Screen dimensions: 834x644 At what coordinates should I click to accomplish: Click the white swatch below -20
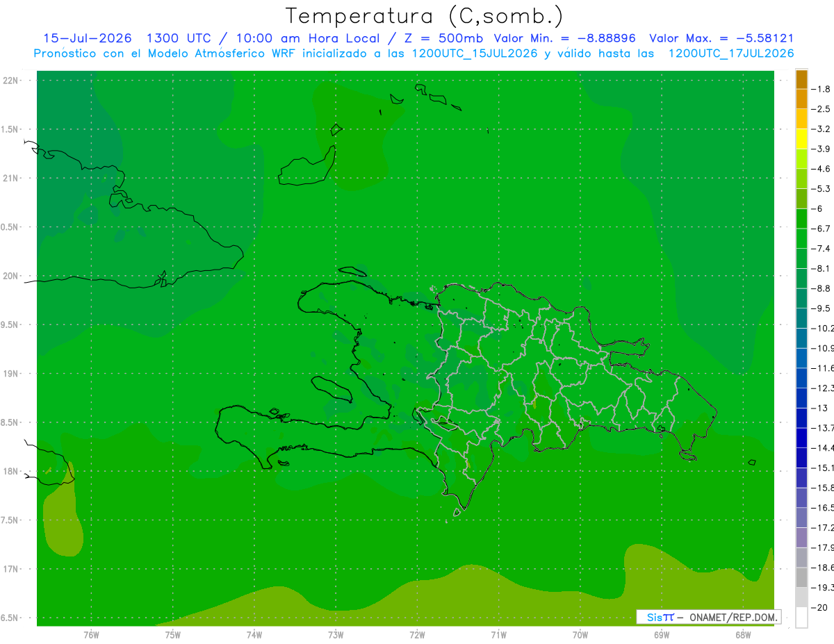coord(801,618)
